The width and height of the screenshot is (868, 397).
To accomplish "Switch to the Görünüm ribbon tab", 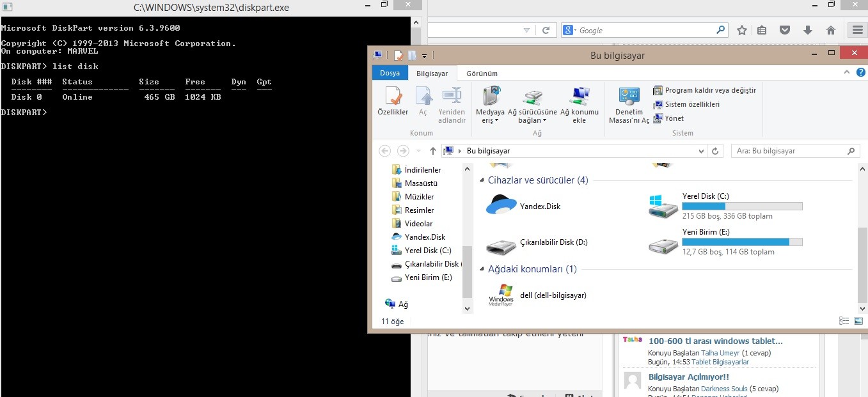I will (x=482, y=74).
